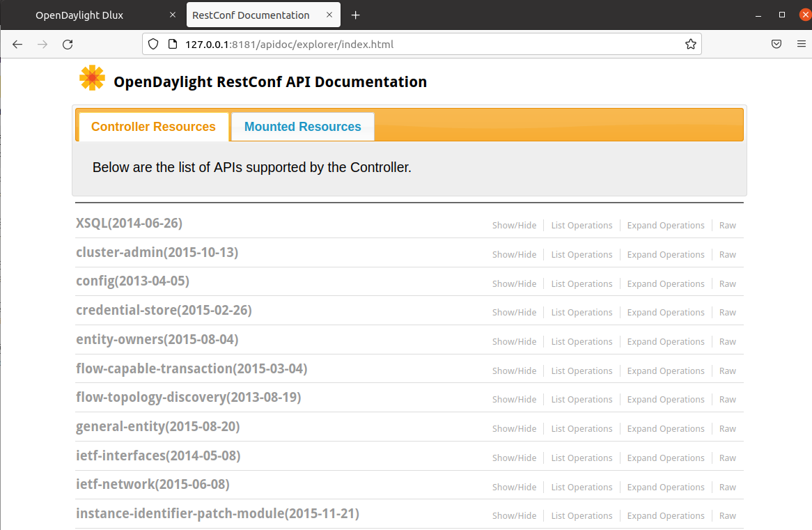This screenshot has width=812, height=530.
Task: Expand the credential-store(2015-02-26) API entry
Action: pos(164,310)
